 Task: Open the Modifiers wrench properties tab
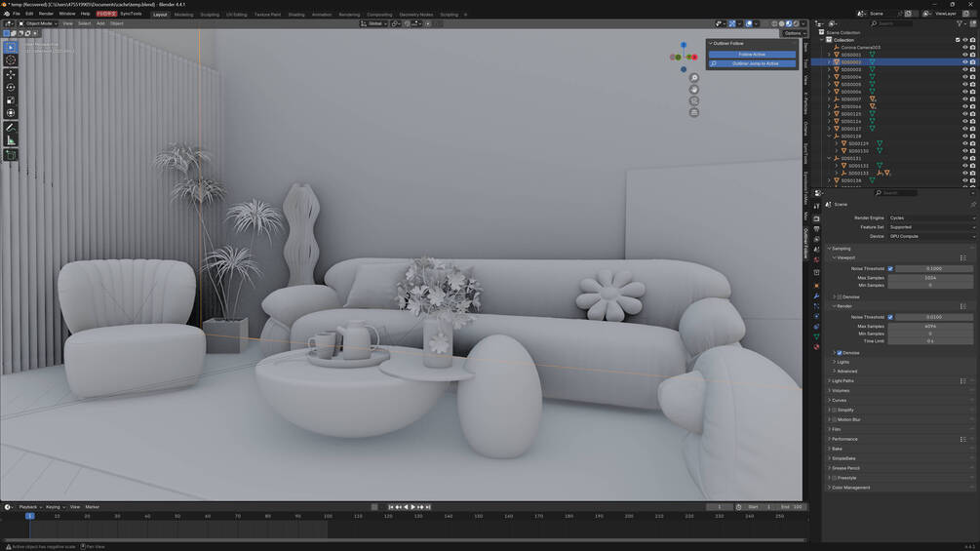(x=816, y=296)
